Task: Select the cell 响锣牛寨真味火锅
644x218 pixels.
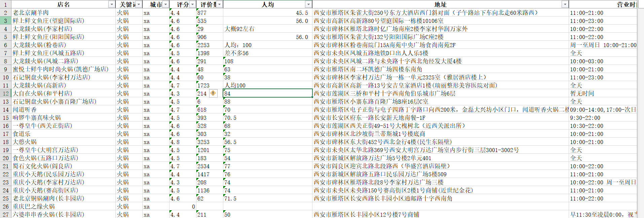Action: coord(64,118)
